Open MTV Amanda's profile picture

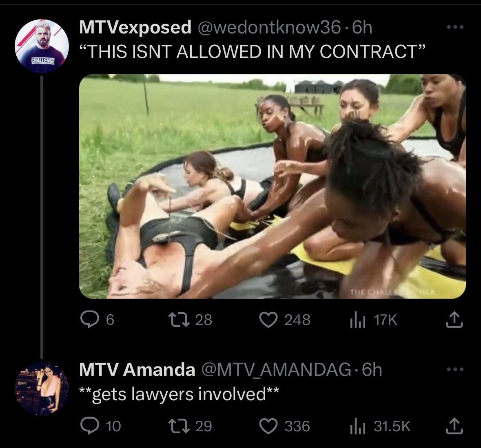42,388
